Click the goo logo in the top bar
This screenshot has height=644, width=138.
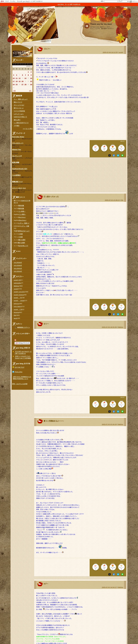click(2, 1)
